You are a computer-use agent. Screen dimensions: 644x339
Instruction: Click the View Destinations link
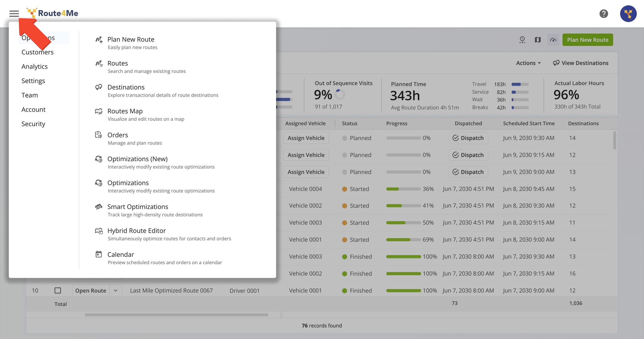(x=581, y=63)
